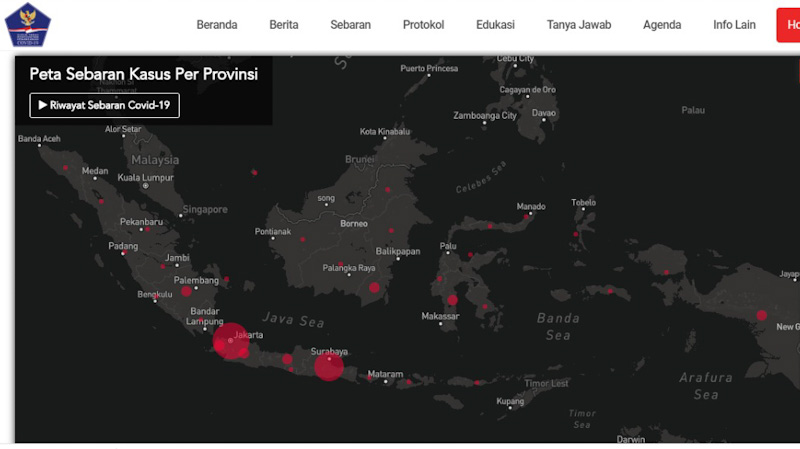Select the red marker near New Guinea label
This screenshot has height=449, width=800.
(x=762, y=315)
